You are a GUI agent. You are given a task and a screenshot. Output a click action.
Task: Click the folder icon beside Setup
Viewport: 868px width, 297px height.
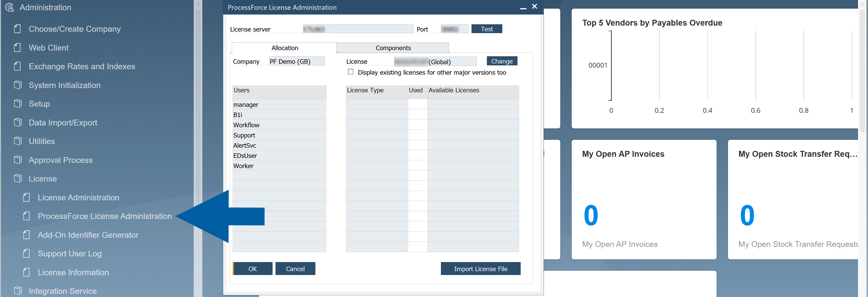(17, 103)
